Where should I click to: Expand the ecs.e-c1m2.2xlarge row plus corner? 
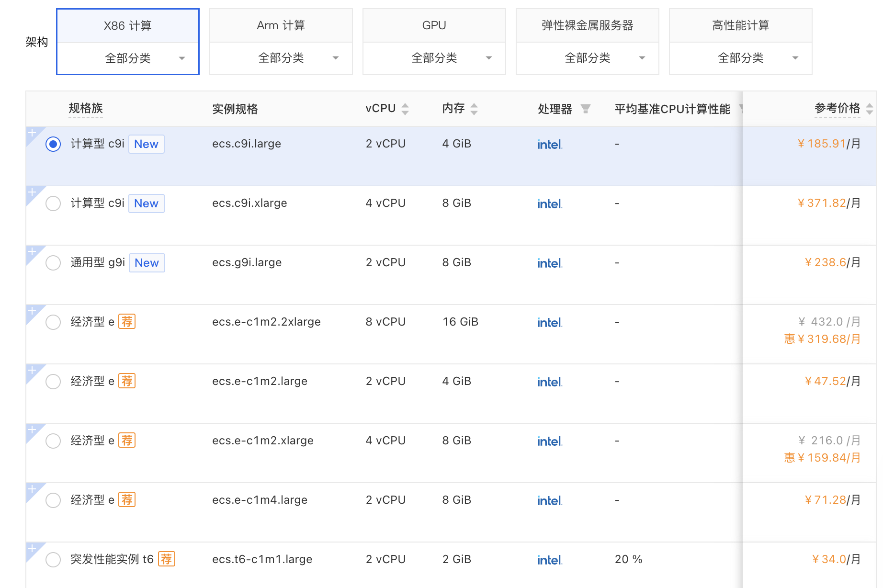coord(32,311)
